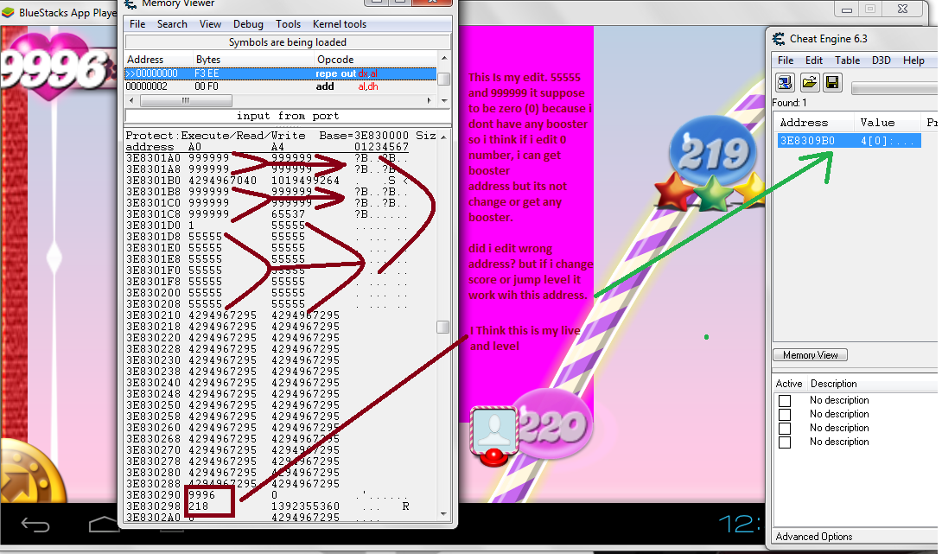Click hex view scroll down arrow
The height and width of the screenshot is (560, 942).
coord(443,514)
